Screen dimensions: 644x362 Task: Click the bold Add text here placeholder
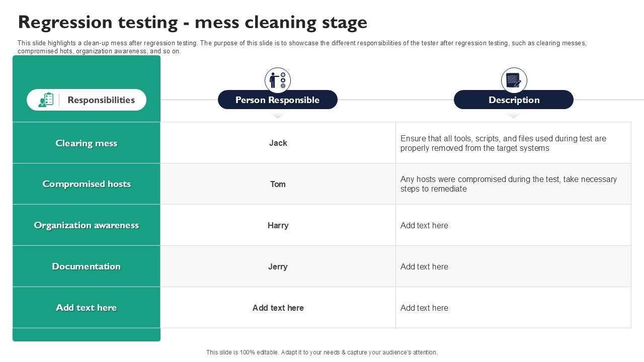tap(278, 308)
